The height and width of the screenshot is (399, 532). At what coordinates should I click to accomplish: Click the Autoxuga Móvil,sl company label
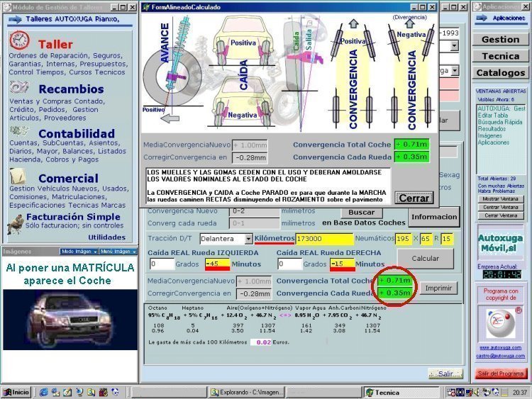[x=501, y=242]
